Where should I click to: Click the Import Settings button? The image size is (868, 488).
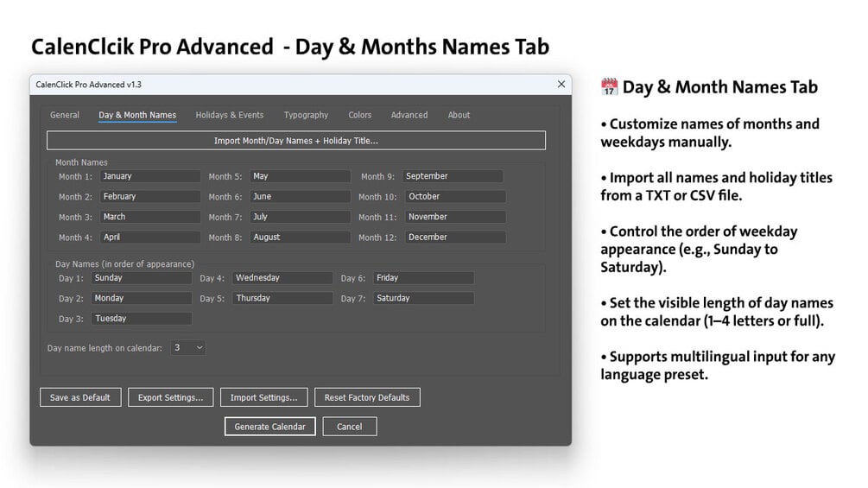263,397
